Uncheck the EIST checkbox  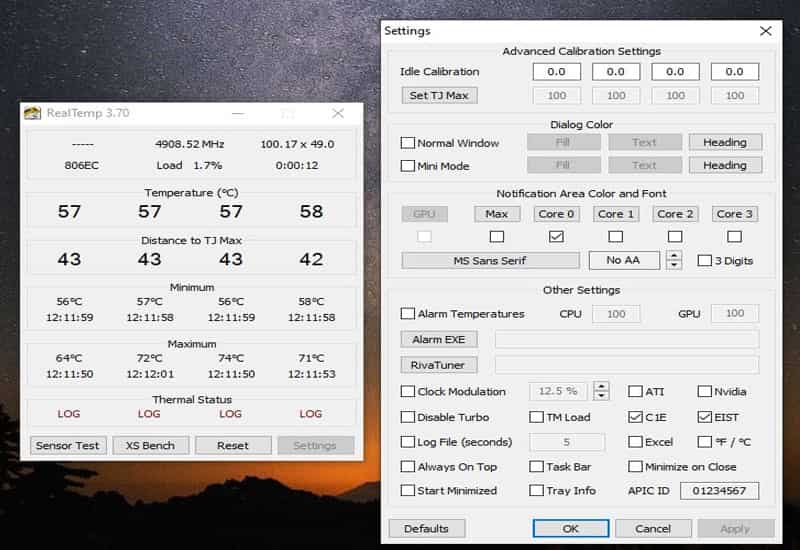(705, 417)
